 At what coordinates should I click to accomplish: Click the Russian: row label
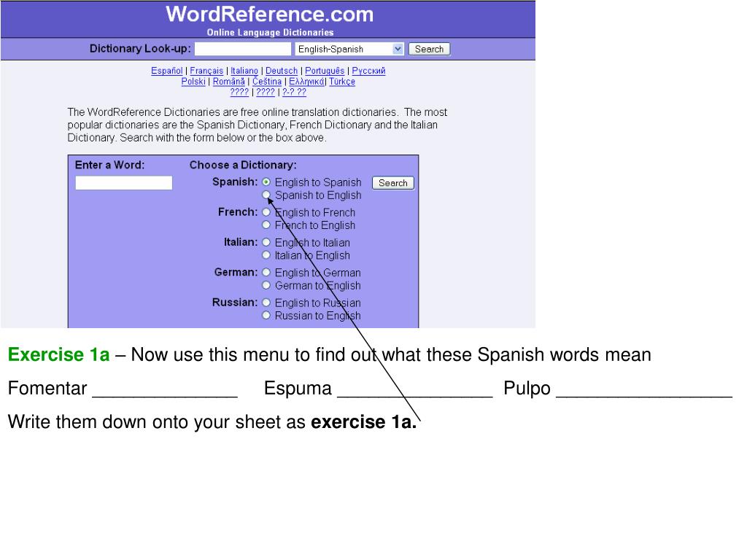[235, 302]
